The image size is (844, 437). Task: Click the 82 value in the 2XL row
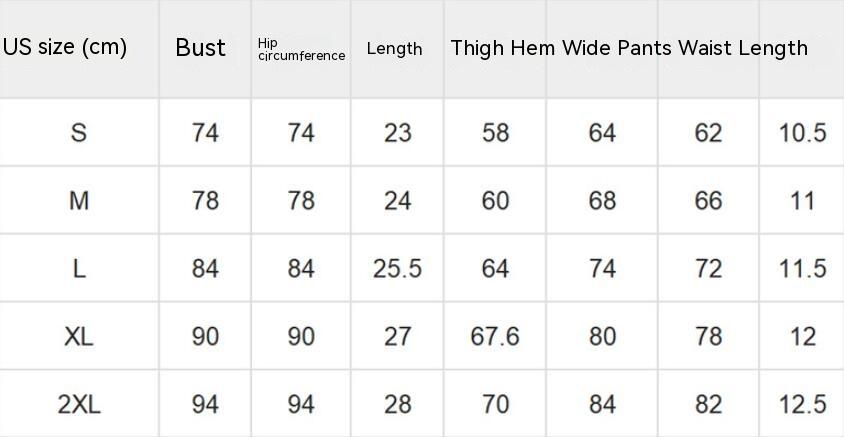708,404
